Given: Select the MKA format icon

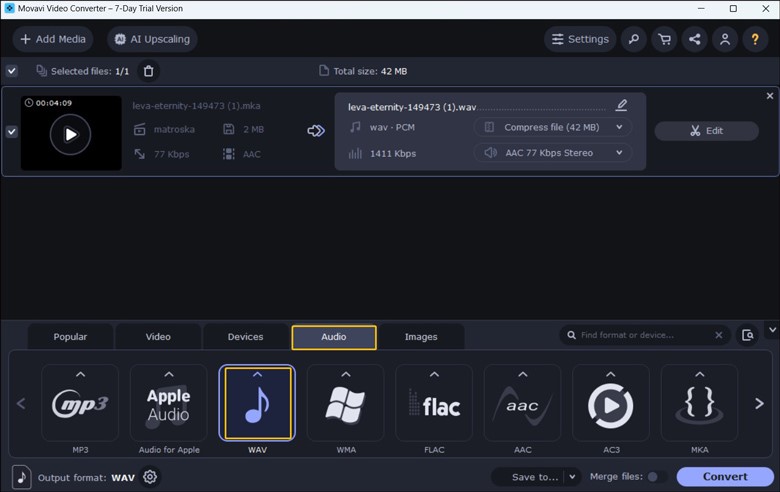Looking at the screenshot, I should (699, 404).
